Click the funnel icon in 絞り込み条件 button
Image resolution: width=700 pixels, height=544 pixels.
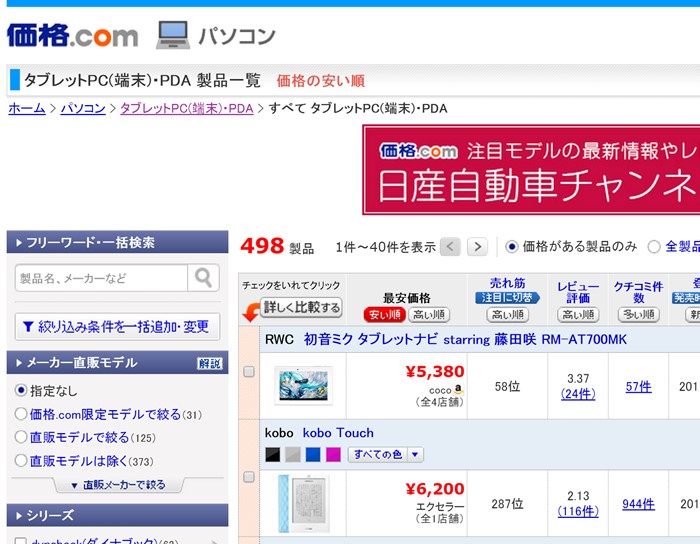28,327
